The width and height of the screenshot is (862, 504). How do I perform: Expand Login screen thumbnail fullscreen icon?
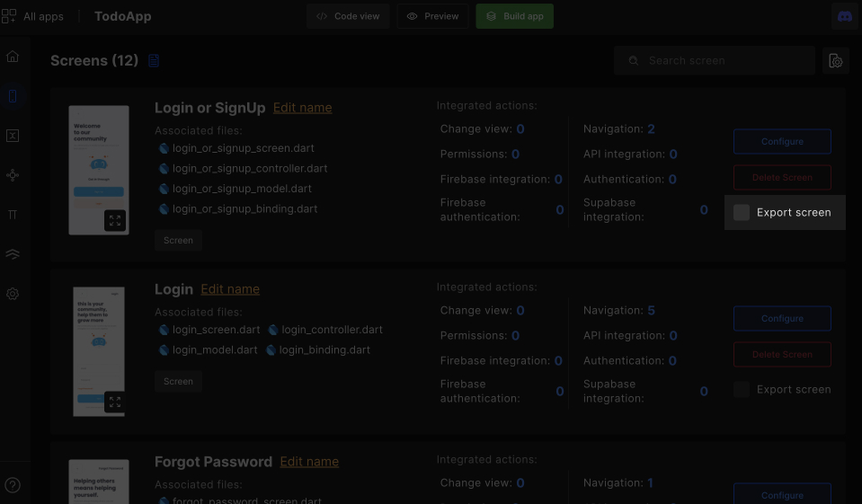[115, 402]
